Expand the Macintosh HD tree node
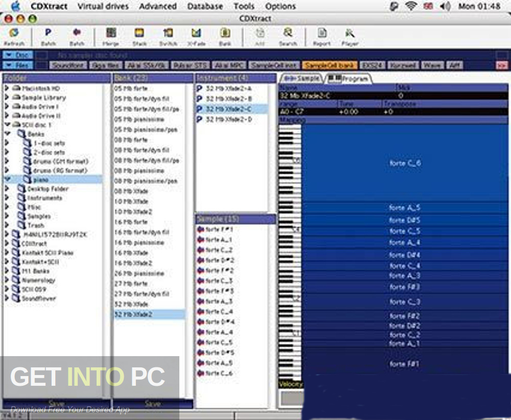This screenshot has width=511, height=420. point(7,88)
